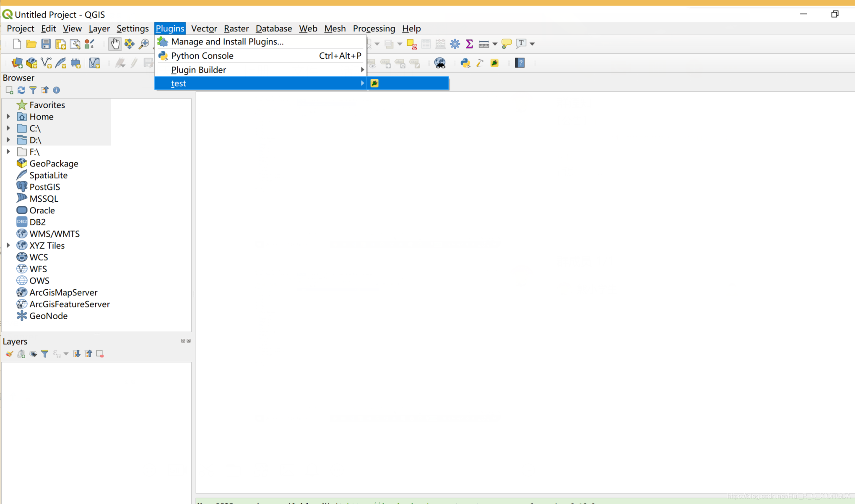Open Manage Map Themes eye icon
The height and width of the screenshot is (504, 855).
click(x=33, y=354)
